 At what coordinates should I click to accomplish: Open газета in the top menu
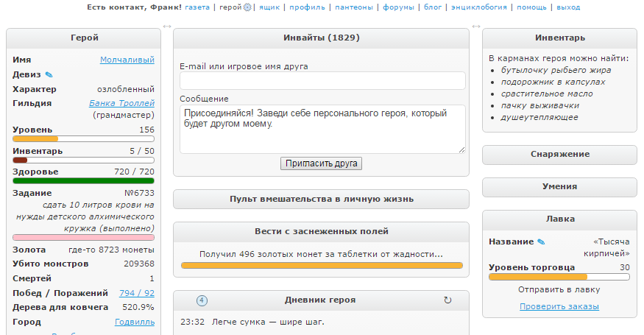point(197,7)
